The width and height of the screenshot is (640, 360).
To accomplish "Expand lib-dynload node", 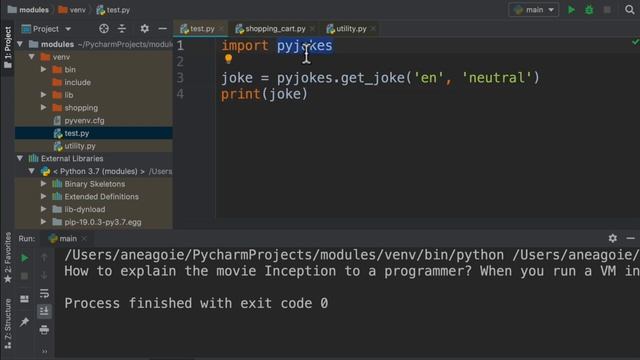I will pos(44,209).
